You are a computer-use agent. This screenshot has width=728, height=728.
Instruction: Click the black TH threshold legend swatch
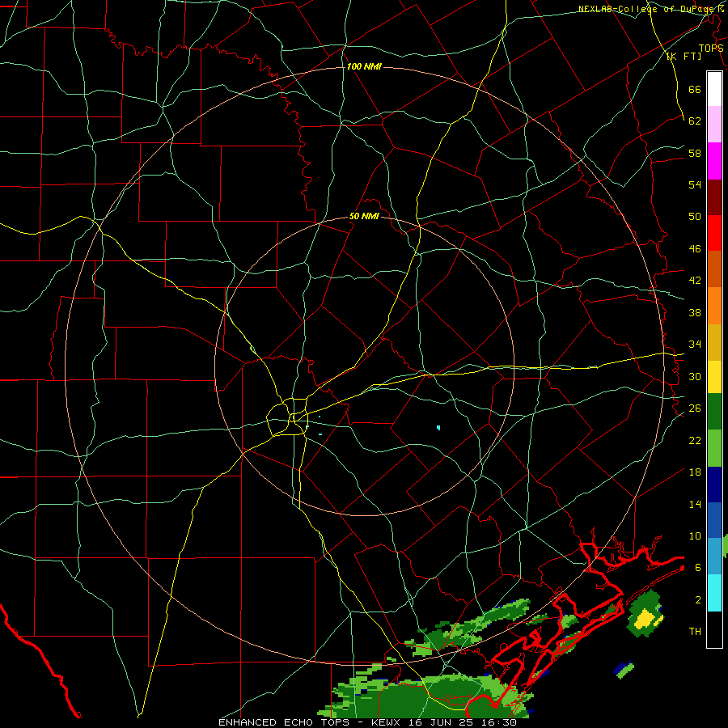(714, 629)
